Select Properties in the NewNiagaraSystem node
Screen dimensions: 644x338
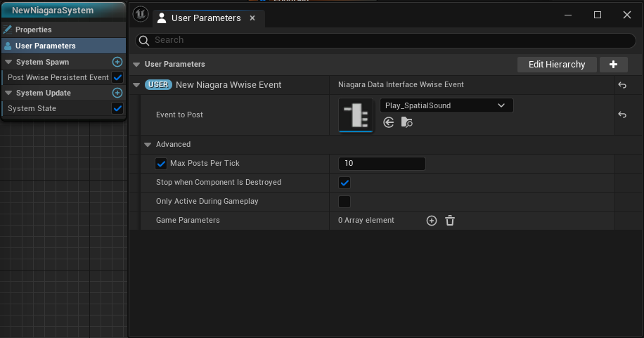[x=34, y=30]
